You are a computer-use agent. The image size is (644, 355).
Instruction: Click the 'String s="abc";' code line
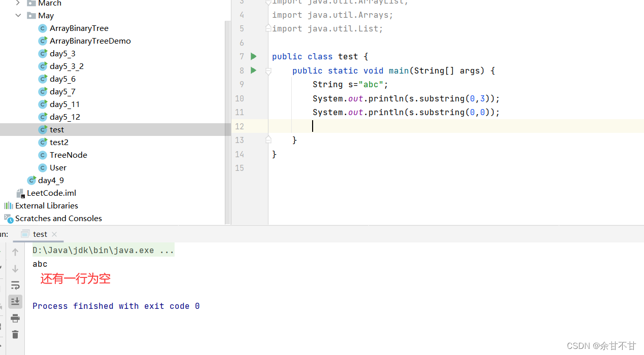pyautogui.click(x=350, y=85)
